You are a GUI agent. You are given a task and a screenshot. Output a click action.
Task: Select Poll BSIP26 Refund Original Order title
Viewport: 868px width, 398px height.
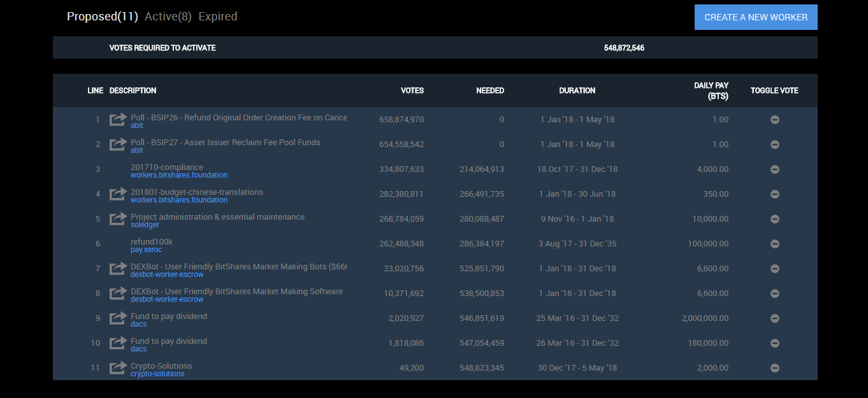click(239, 118)
